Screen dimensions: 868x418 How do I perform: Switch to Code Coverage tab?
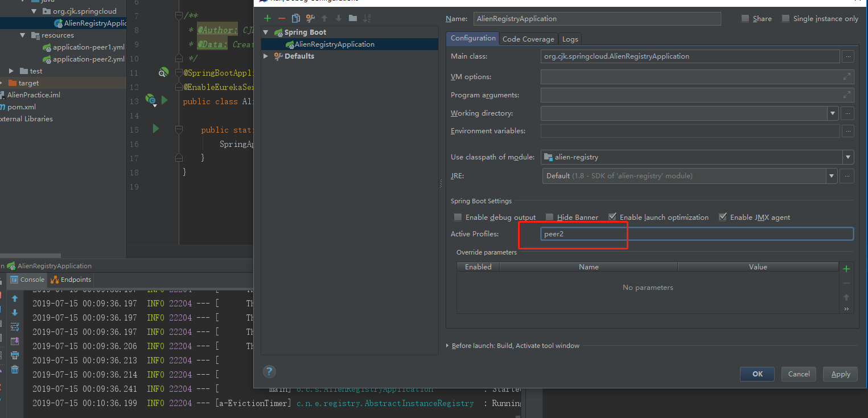point(528,39)
